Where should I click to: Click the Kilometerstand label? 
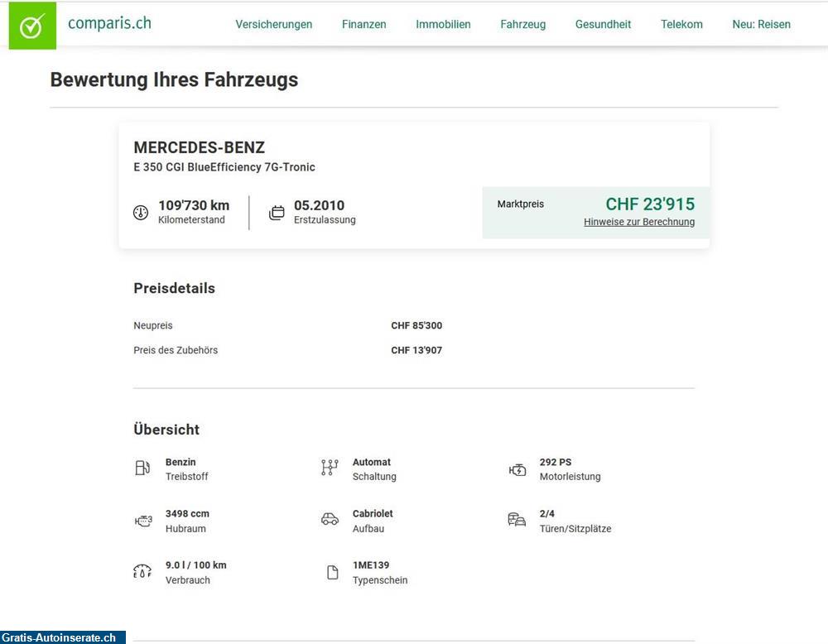[x=192, y=220]
